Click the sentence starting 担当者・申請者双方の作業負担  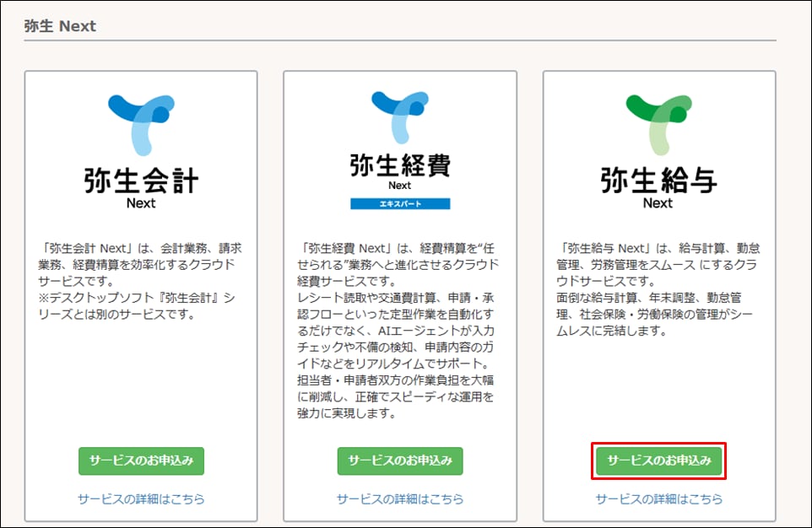coord(396,396)
